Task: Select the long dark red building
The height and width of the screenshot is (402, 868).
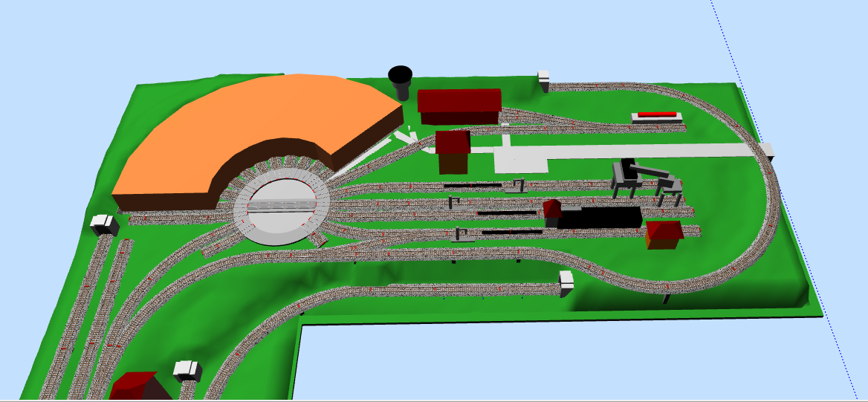Action: [459, 105]
